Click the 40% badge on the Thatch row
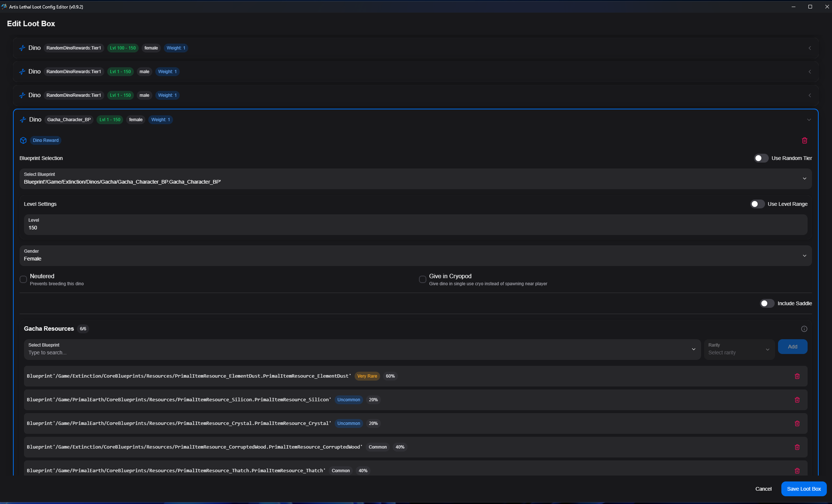The width and height of the screenshot is (832, 504). pos(363,471)
